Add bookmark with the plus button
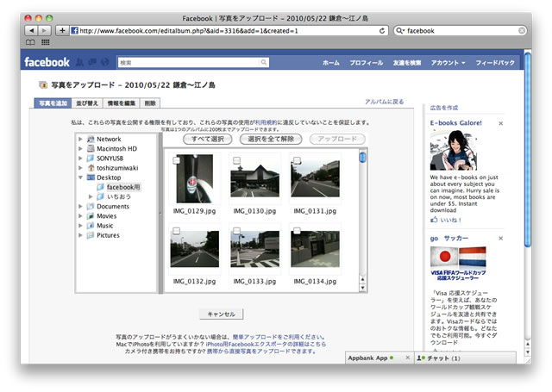This screenshot has width=552, height=392. [x=62, y=31]
